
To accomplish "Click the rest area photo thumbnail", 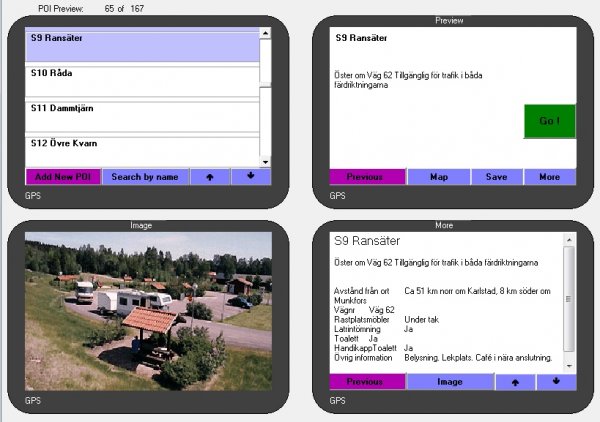I will [148, 311].
